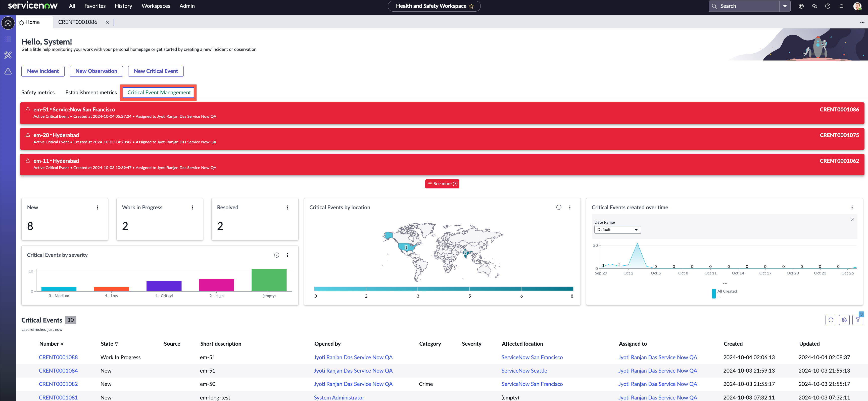Viewport: 868px width, 401px height.
Task: Sort by the Number column arrow
Action: tap(62, 344)
